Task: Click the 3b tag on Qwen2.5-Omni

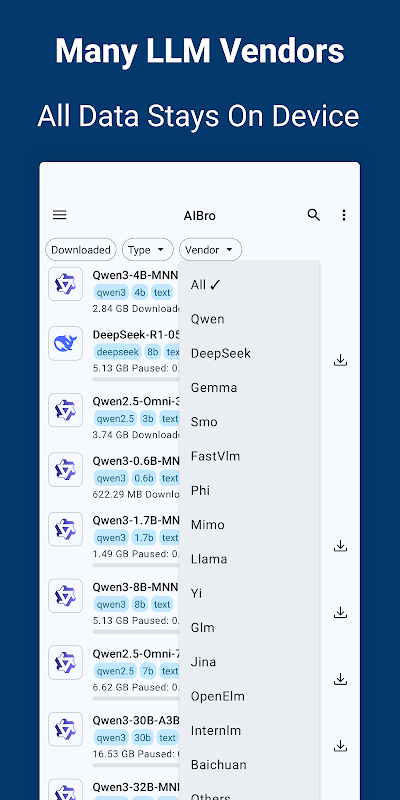Action: click(x=148, y=419)
